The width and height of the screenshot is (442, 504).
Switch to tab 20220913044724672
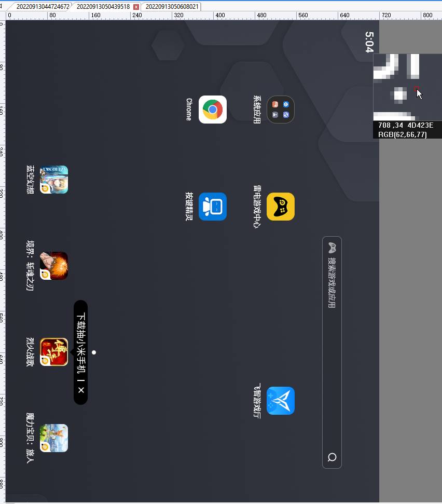(43, 7)
